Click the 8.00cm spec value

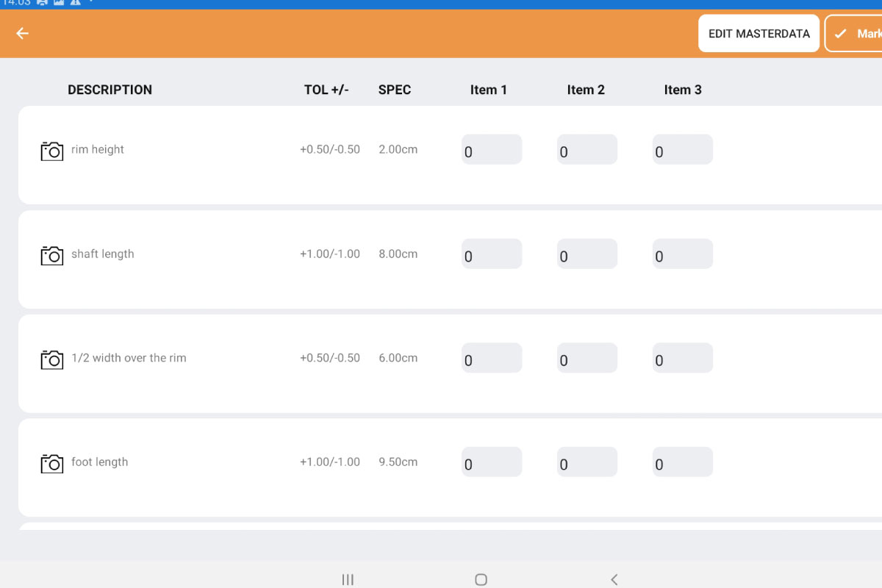pyautogui.click(x=398, y=254)
